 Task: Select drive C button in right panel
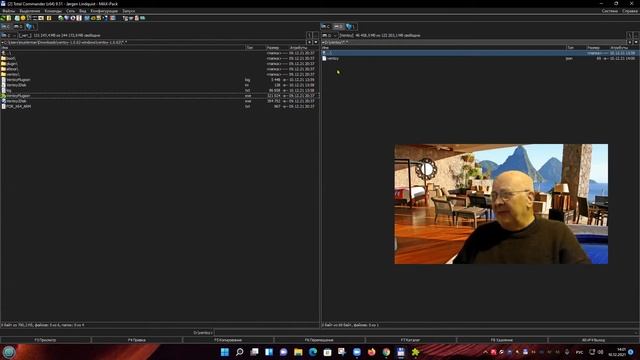pyautogui.click(x=326, y=27)
